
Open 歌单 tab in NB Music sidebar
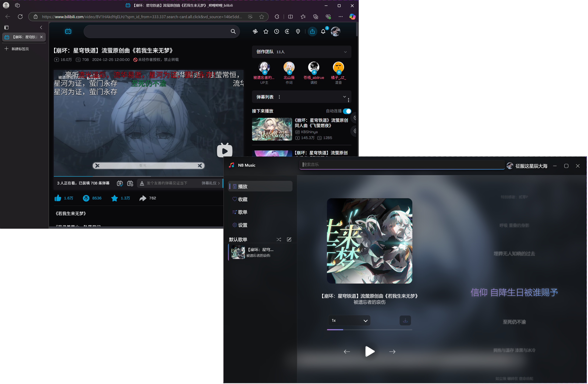[260, 212]
